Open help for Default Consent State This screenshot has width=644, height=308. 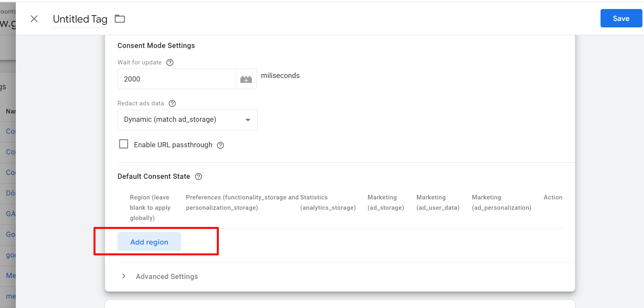tap(198, 177)
